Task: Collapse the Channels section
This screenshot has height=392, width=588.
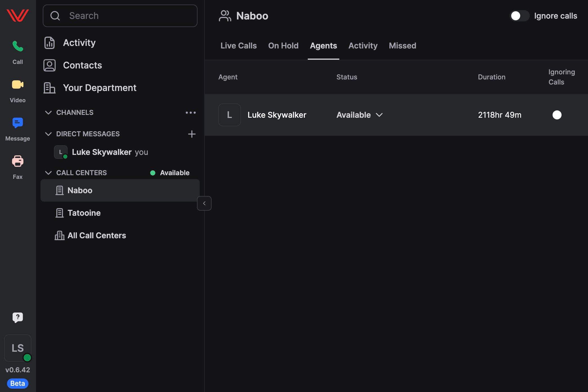Action: coord(48,113)
